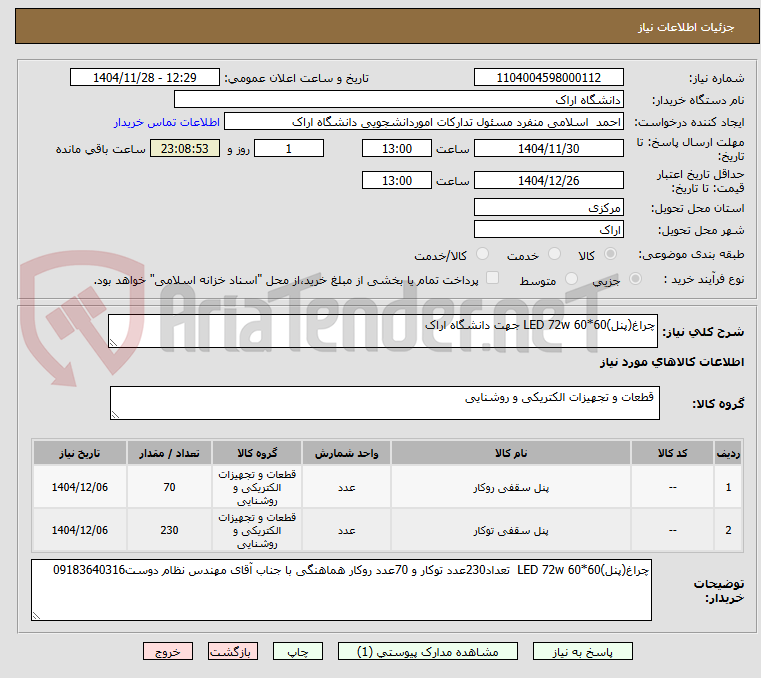This screenshot has width=761, height=678.
Task: Click the ردیف column header
Action: [728, 453]
